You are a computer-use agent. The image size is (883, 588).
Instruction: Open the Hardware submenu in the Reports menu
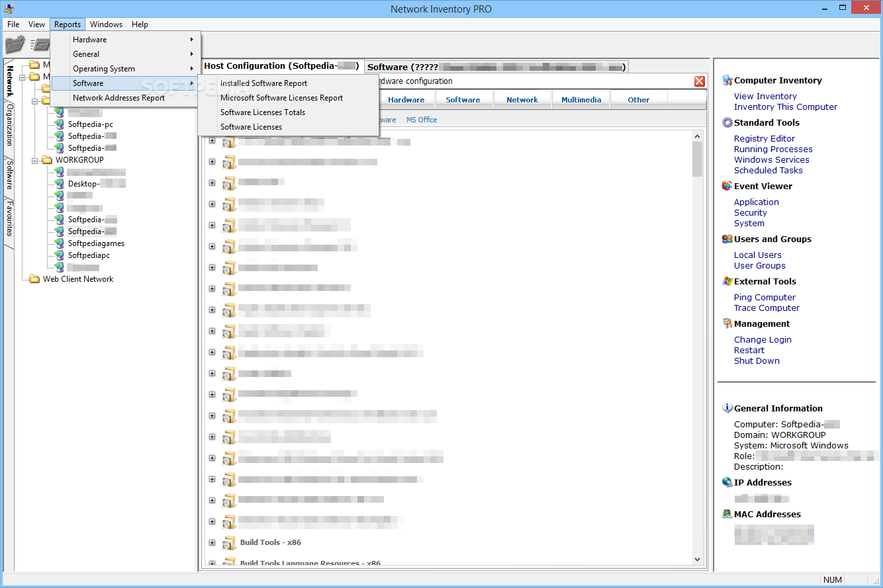[x=126, y=40]
